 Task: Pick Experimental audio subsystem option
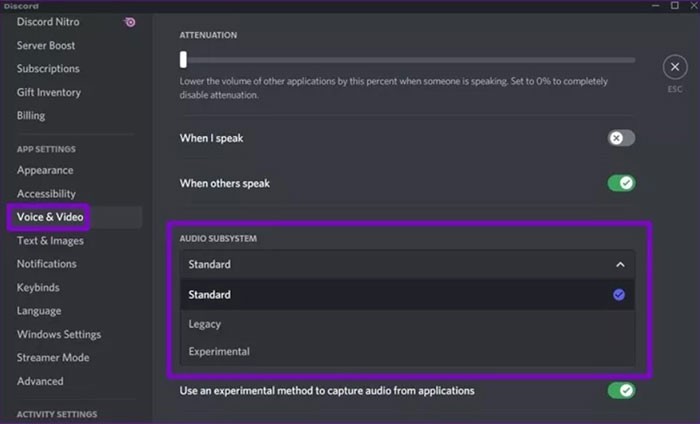click(219, 352)
